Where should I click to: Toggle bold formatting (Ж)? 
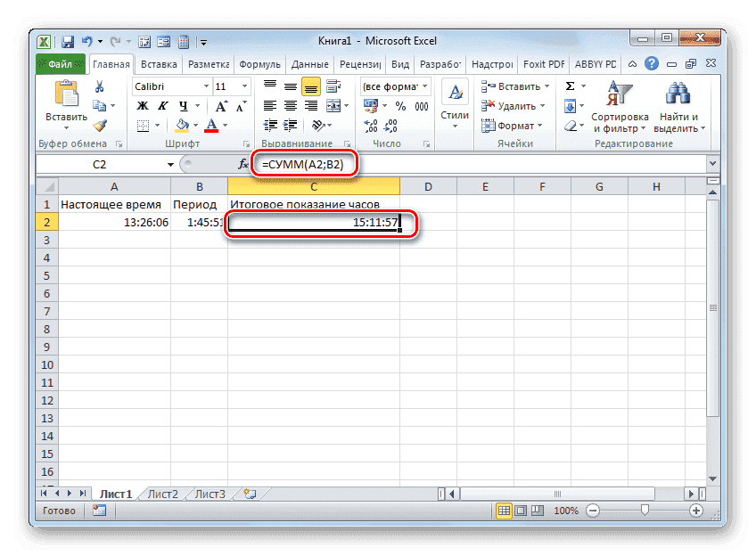click(x=141, y=104)
